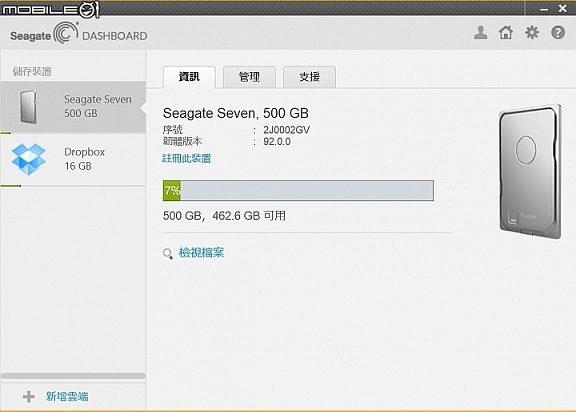The width and height of the screenshot is (576, 412).
Task: Switch to the 管理 tab
Action: (249, 77)
